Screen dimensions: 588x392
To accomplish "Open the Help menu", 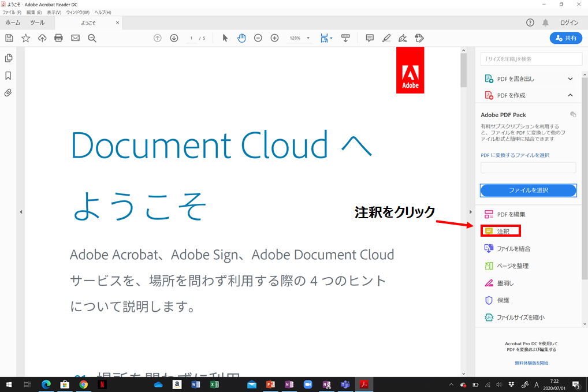I will tap(103, 12).
